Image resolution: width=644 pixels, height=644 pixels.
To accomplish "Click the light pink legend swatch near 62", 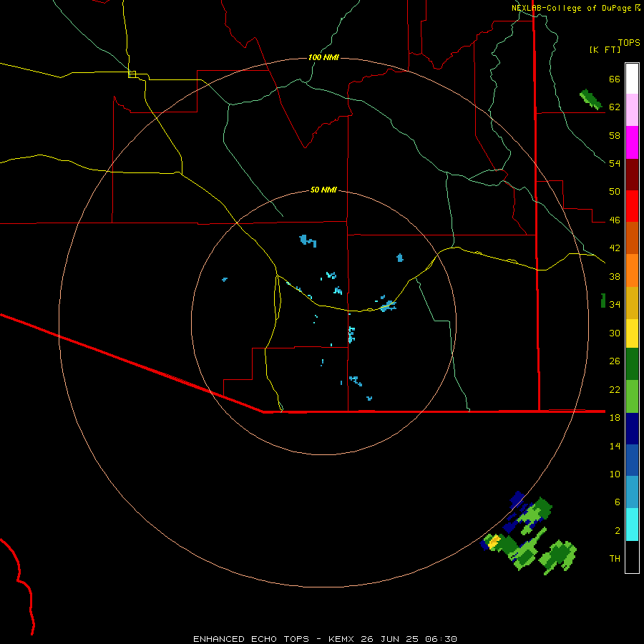I will [632, 109].
